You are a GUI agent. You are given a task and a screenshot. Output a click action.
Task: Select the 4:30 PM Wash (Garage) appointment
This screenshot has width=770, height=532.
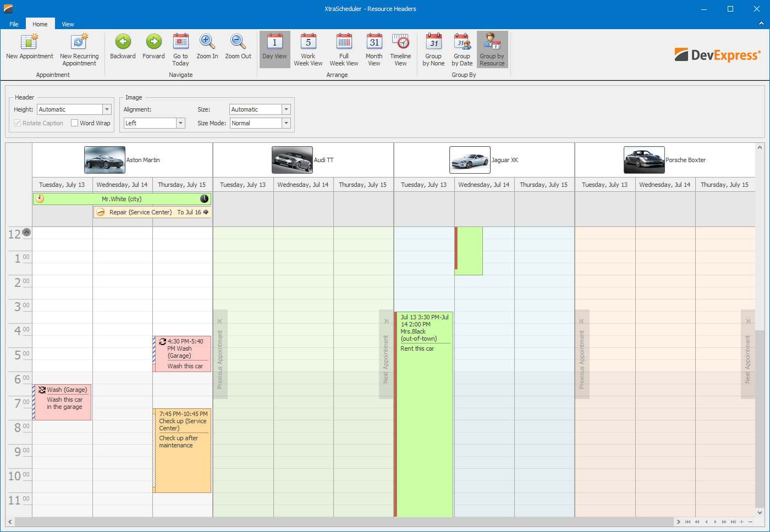click(x=182, y=354)
